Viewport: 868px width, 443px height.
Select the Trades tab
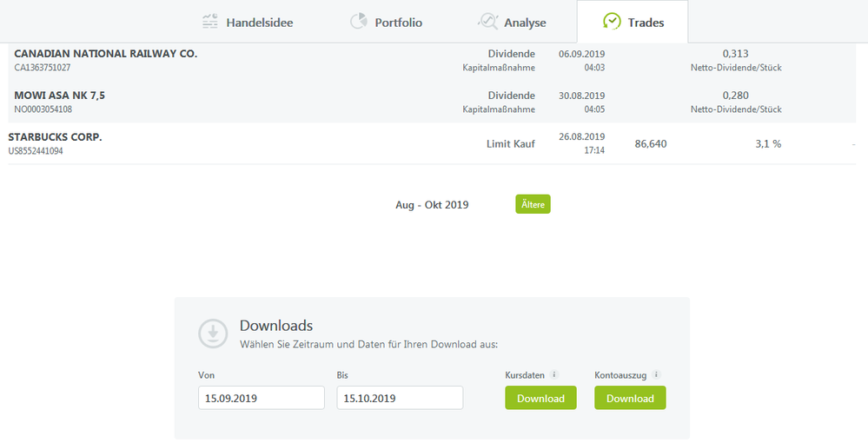[x=646, y=23]
